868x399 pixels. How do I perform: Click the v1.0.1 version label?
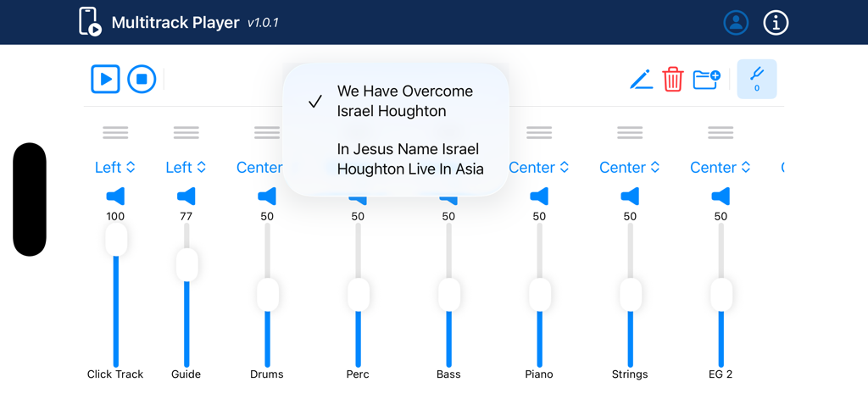coord(263,23)
